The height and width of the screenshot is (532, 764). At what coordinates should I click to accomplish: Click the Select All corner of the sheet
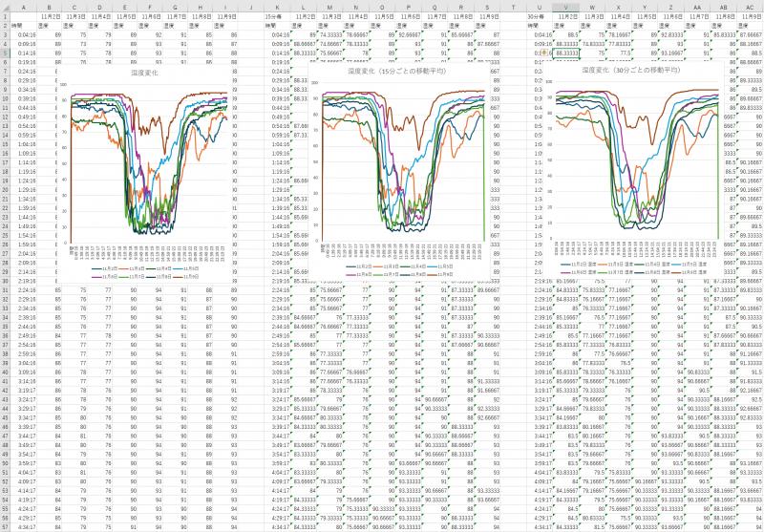click(x=4, y=4)
